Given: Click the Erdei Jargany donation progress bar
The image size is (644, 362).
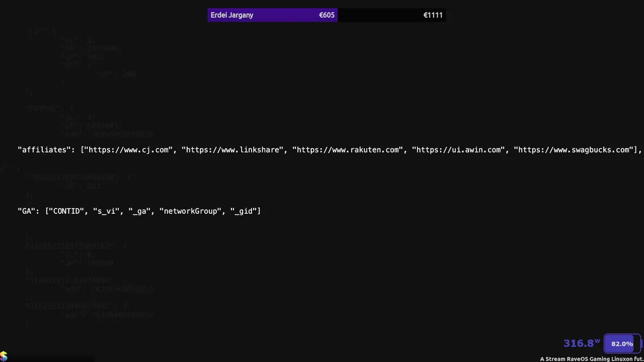Looking at the screenshot, I should click(326, 15).
